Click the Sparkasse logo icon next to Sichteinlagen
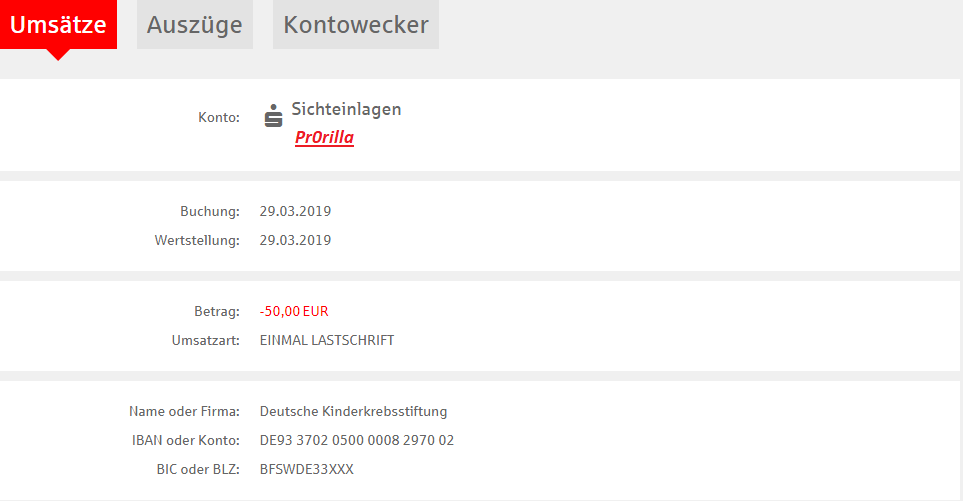The image size is (965, 502). tap(273, 115)
